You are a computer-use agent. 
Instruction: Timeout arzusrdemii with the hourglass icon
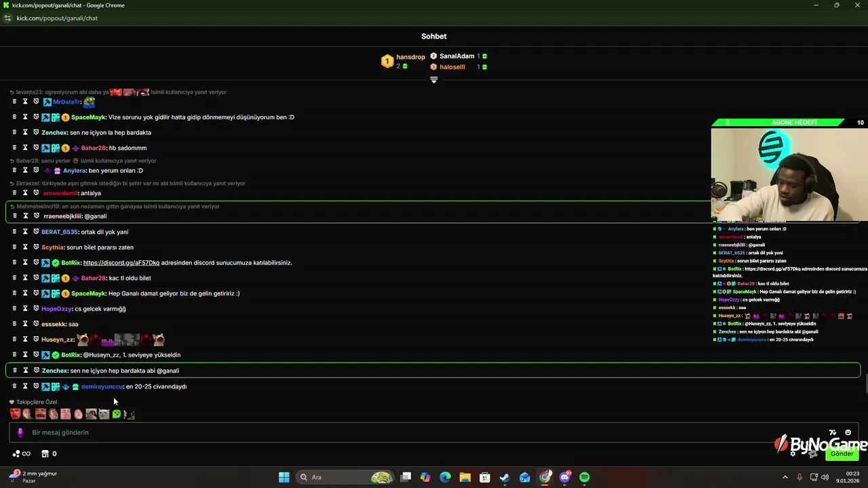25,193
